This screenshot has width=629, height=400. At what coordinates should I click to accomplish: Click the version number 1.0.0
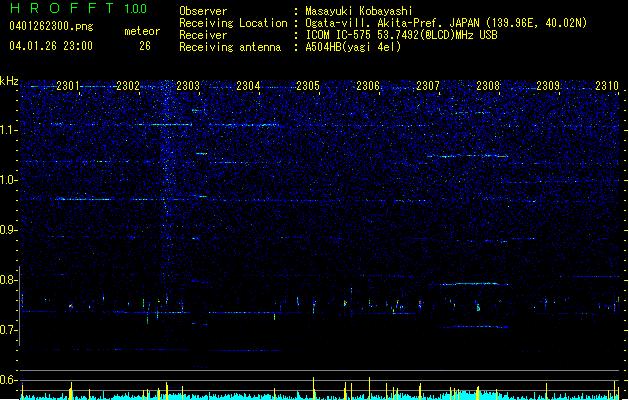pos(136,9)
